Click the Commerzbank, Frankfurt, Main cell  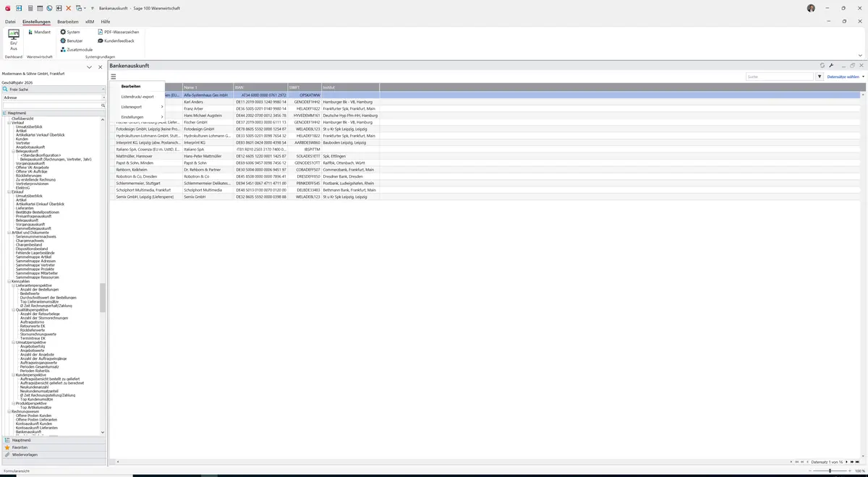click(x=349, y=170)
